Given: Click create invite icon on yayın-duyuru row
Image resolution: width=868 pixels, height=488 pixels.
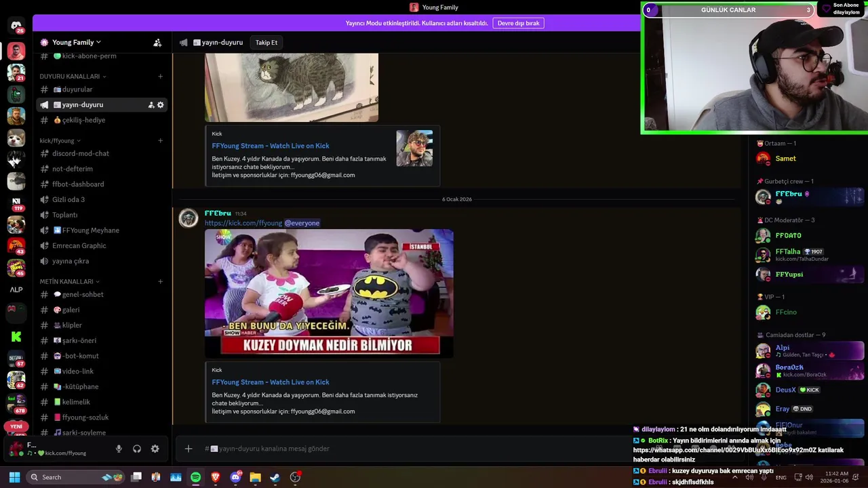Looking at the screenshot, I should (x=151, y=105).
